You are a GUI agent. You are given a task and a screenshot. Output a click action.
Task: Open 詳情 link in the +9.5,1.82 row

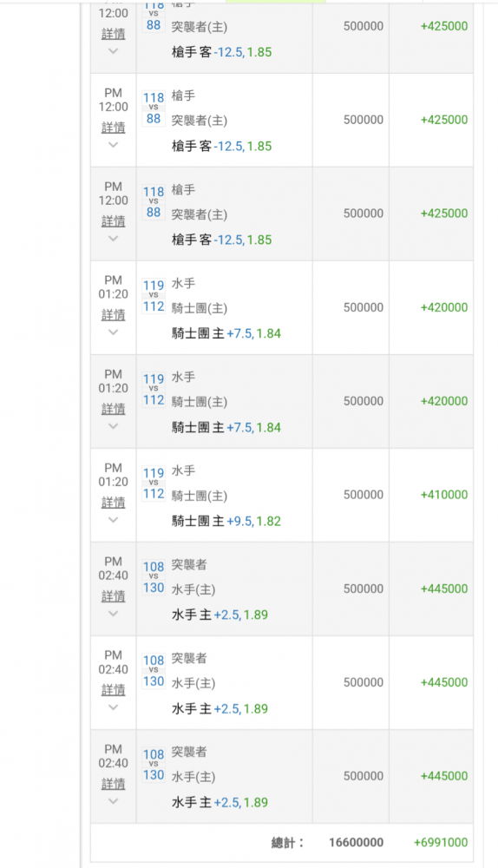coord(113,502)
